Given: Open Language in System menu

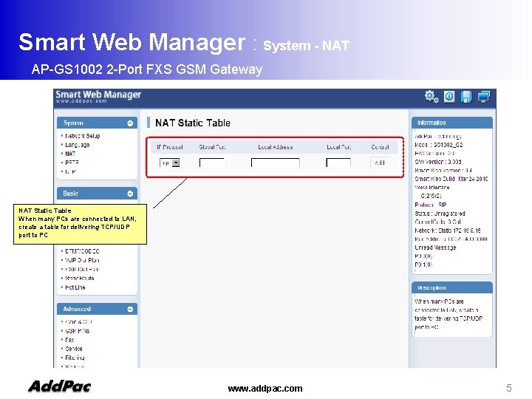Looking at the screenshot, I should (x=78, y=145).
